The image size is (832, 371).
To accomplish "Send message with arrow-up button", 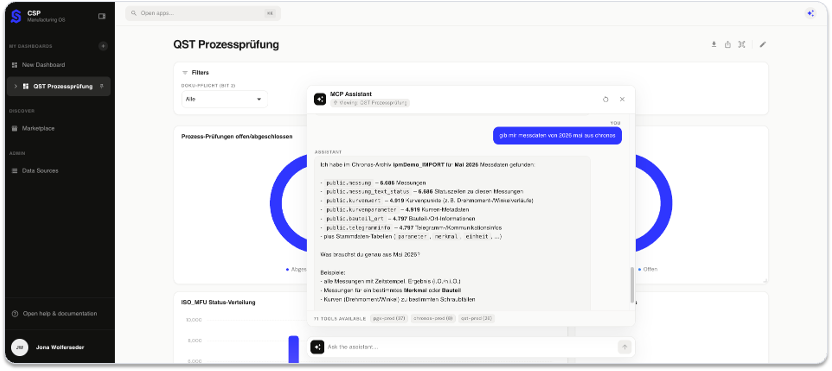I will click(625, 347).
